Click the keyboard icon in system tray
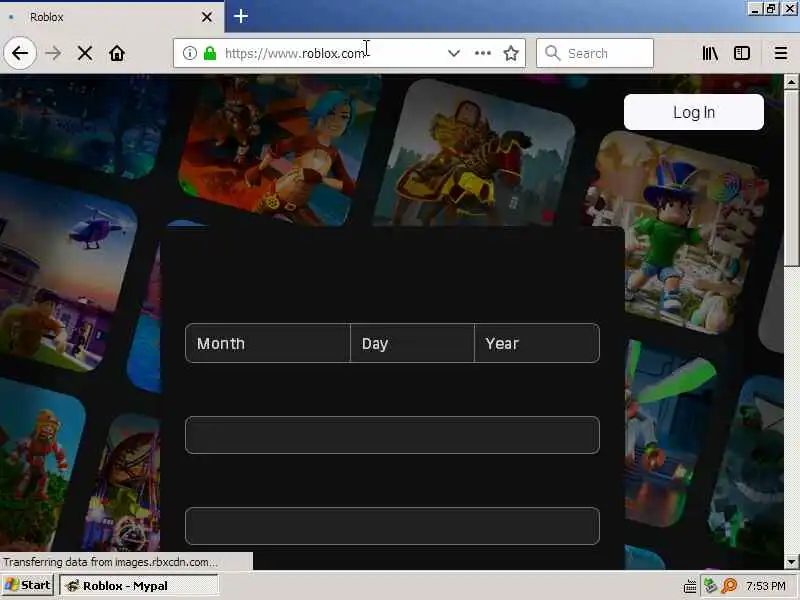 (690, 586)
